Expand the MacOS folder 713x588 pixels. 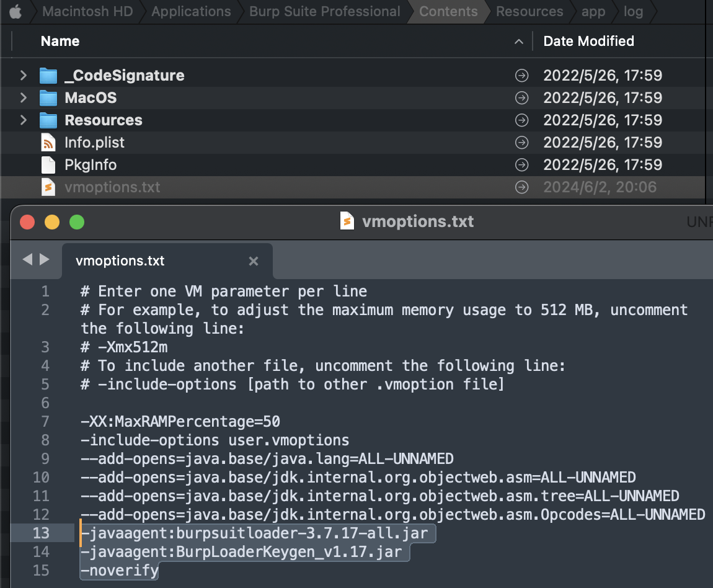23,98
